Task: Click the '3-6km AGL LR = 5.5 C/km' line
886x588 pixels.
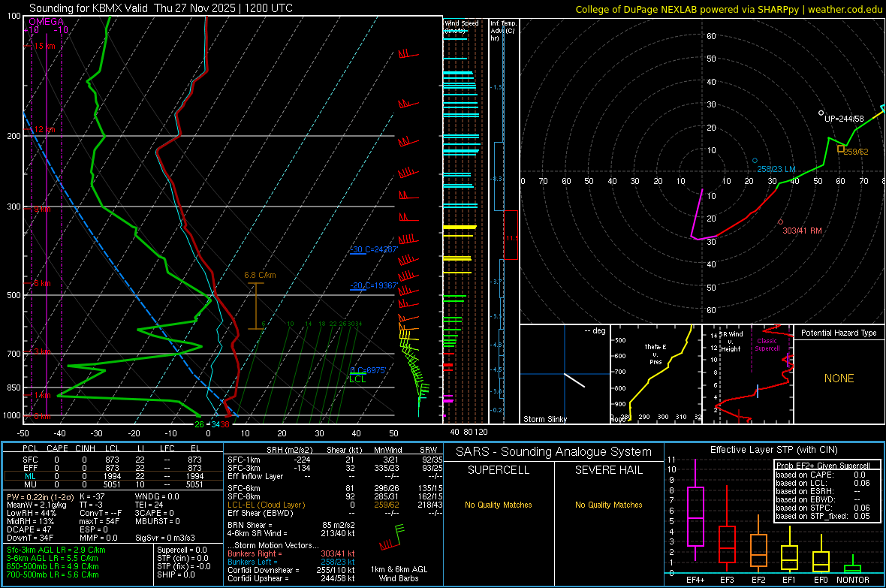Action: pyautogui.click(x=53, y=558)
